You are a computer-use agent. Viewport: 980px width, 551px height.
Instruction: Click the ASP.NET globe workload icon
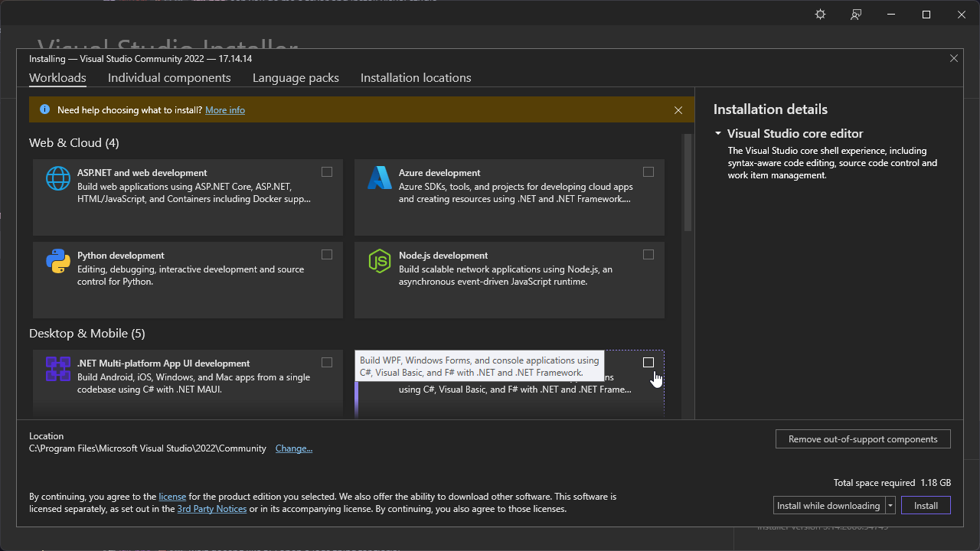(x=58, y=178)
